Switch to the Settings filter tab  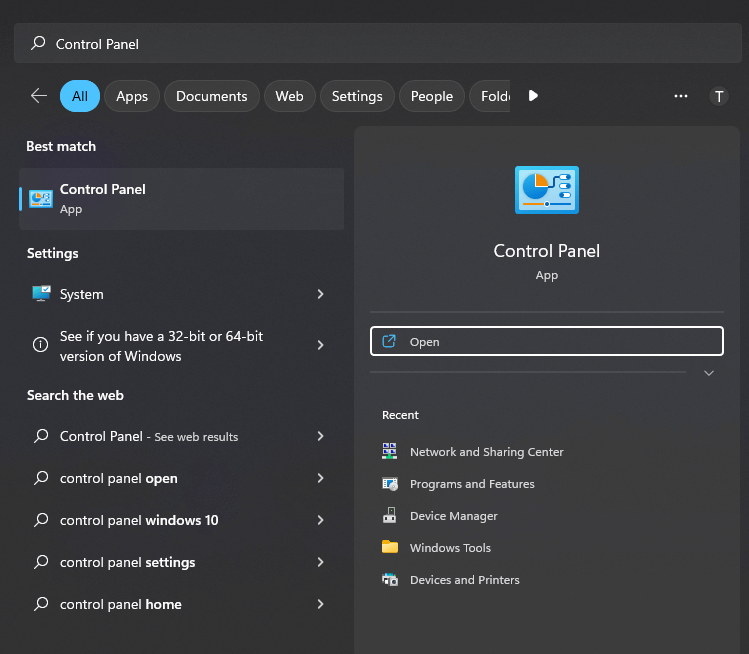click(357, 96)
